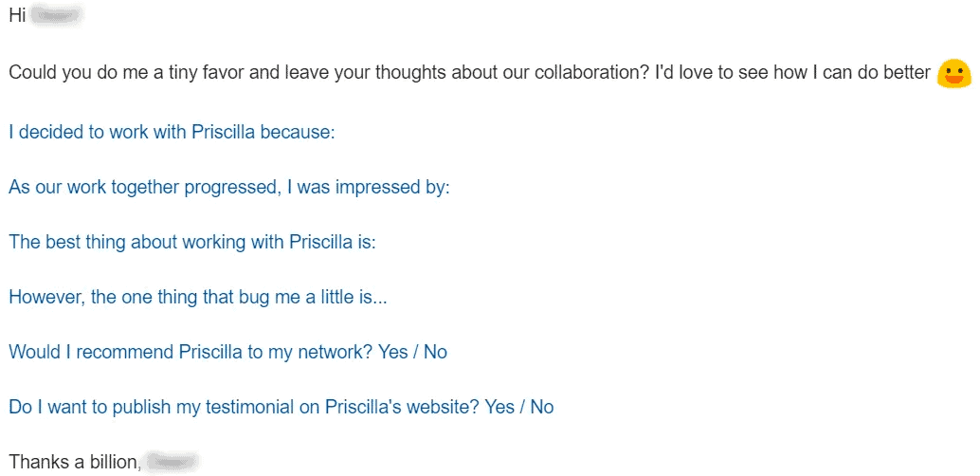This screenshot has width=980, height=476.
Task: Select 'Yes' in recommend to network line
Action: pos(393,352)
